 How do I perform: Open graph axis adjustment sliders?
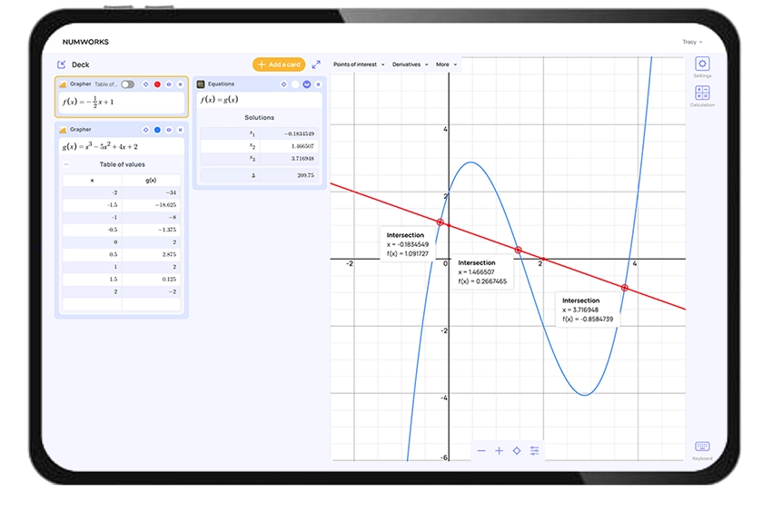point(534,451)
